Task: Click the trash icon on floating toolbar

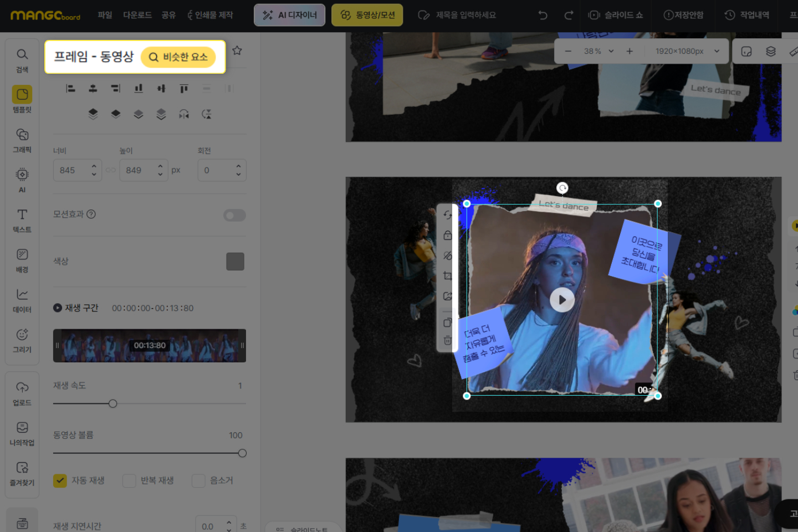Action: coord(448,341)
